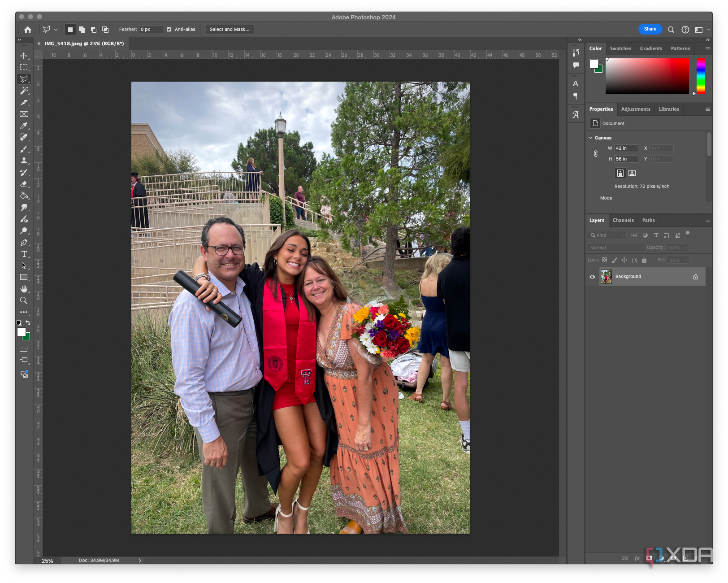The image size is (728, 583).
Task: Select the Brush tool
Action: pyautogui.click(x=24, y=149)
